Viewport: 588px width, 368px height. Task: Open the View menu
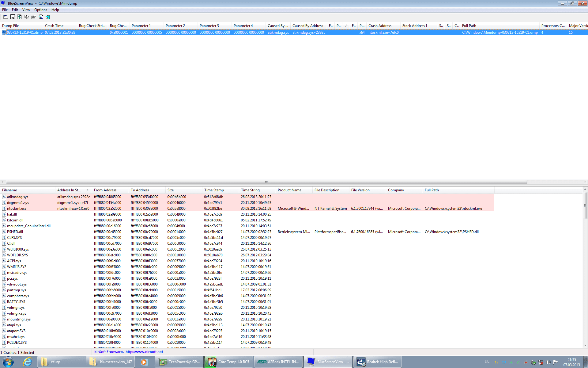26,10
